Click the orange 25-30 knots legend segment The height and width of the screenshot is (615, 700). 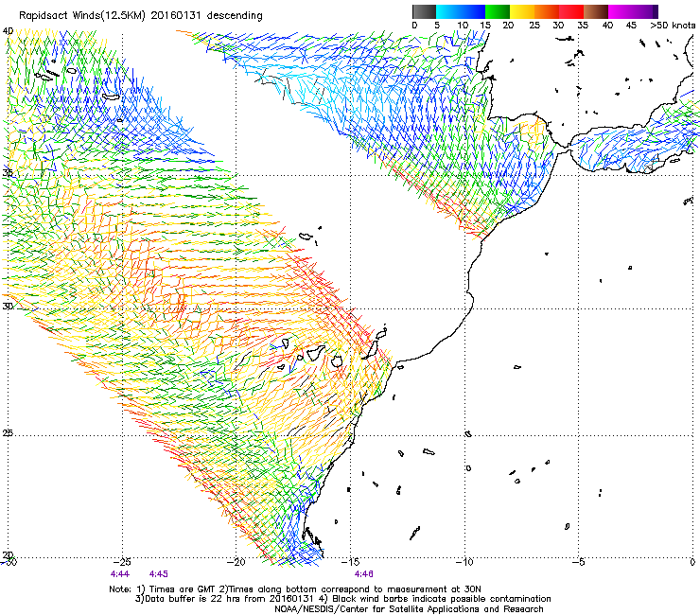(x=547, y=11)
